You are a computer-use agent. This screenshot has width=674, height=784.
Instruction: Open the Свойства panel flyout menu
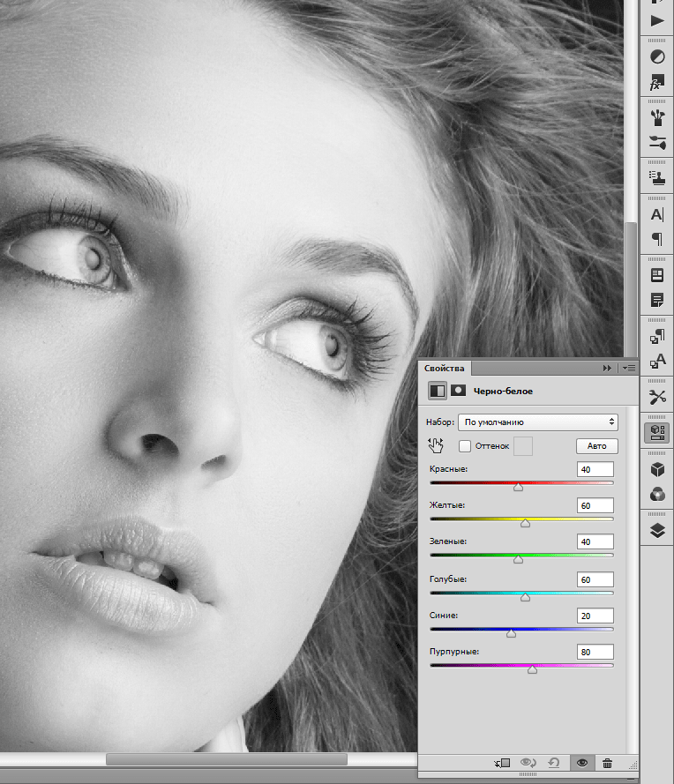point(628,368)
